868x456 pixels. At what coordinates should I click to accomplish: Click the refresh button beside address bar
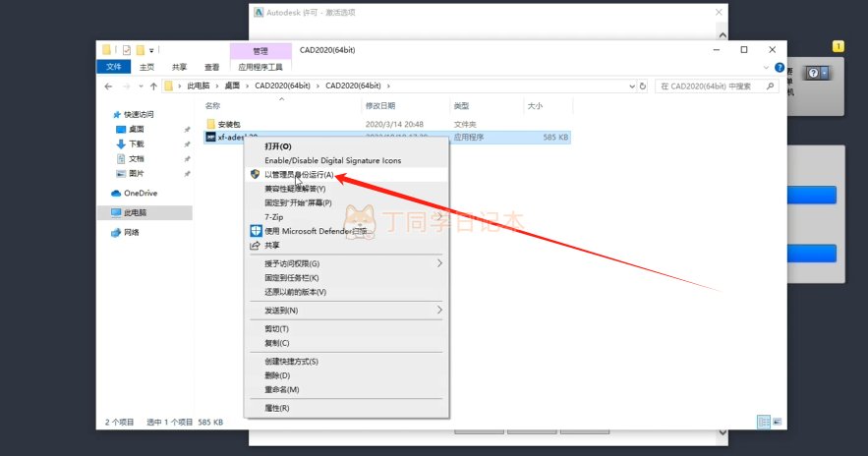click(643, 86)
